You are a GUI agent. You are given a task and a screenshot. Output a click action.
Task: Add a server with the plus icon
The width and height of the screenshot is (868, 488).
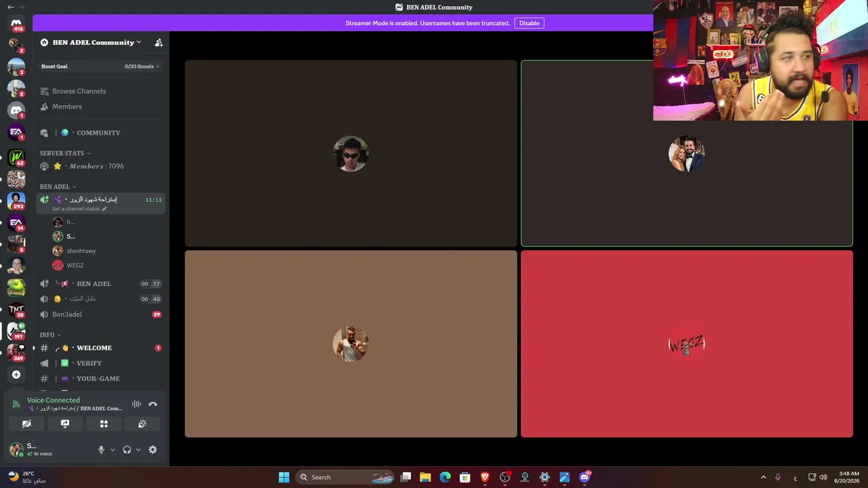pos(16,374)
